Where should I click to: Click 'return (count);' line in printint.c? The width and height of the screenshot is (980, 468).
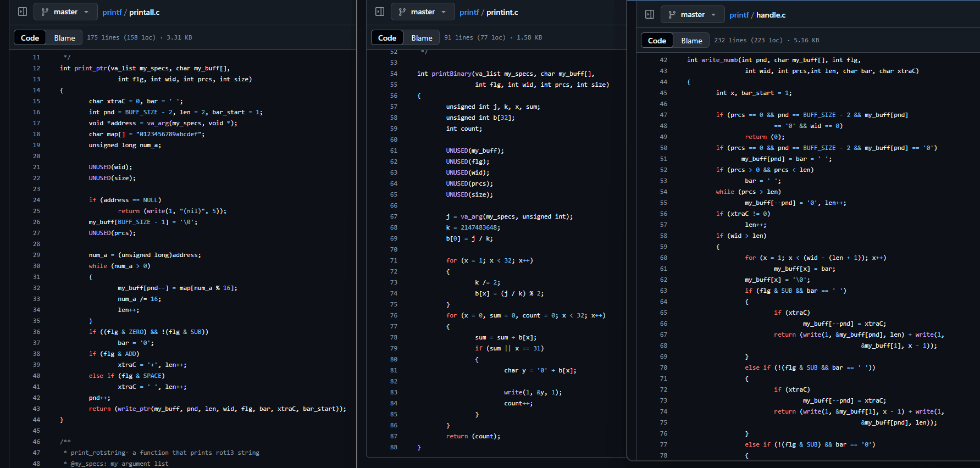point(473,436)
